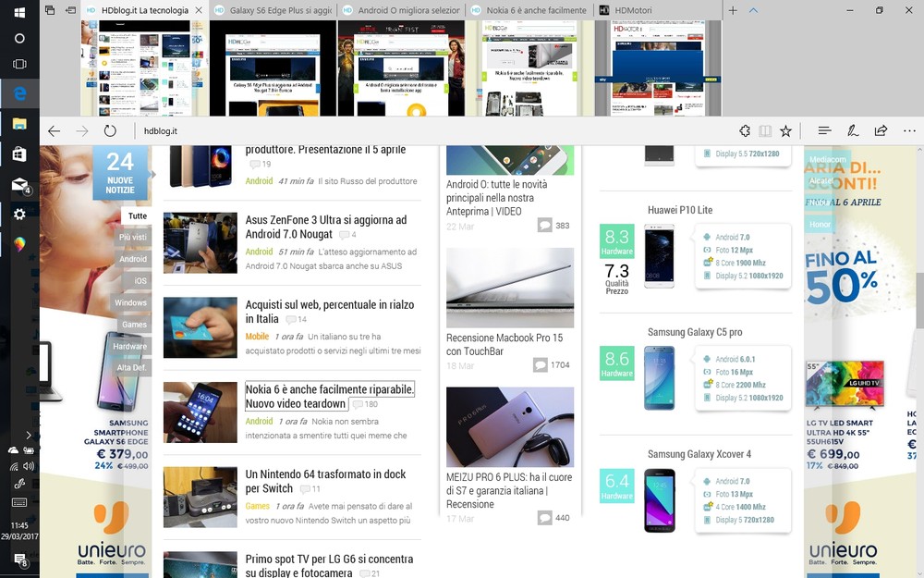
Task: Open Un Nintendo 64 dock article
Action: (x=325, y=481)
